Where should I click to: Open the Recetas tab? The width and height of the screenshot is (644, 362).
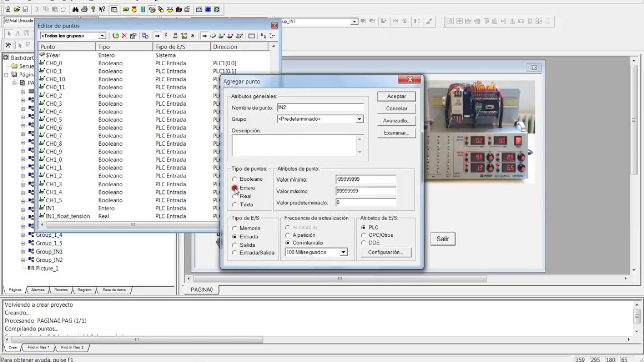(x=61, y=290)
